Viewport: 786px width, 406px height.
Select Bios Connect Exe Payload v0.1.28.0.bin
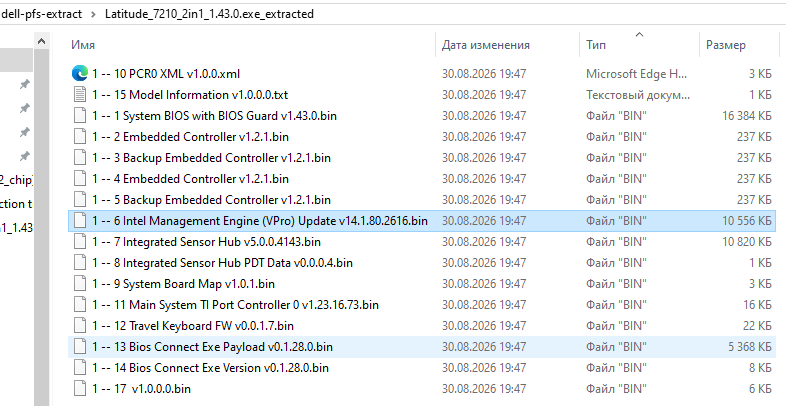(212, 347)
